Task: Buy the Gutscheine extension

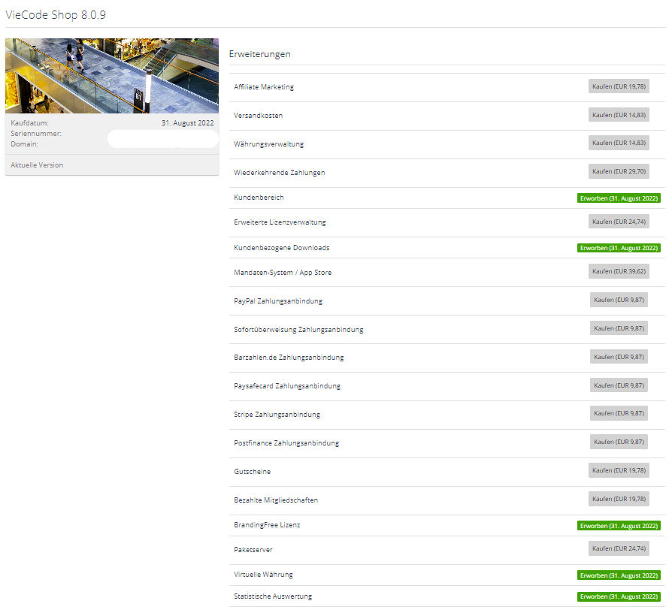Action: (x=619, y=470)
